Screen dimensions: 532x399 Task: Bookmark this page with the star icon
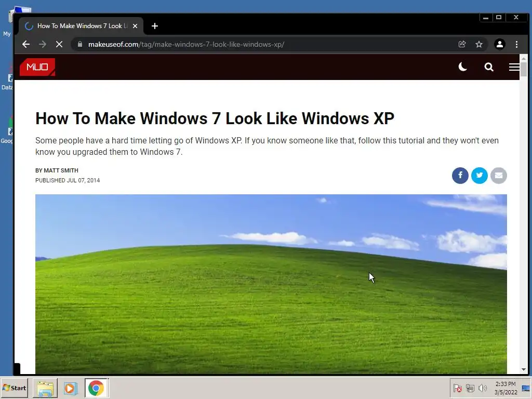pyautogui.click(x=478, y=44)
